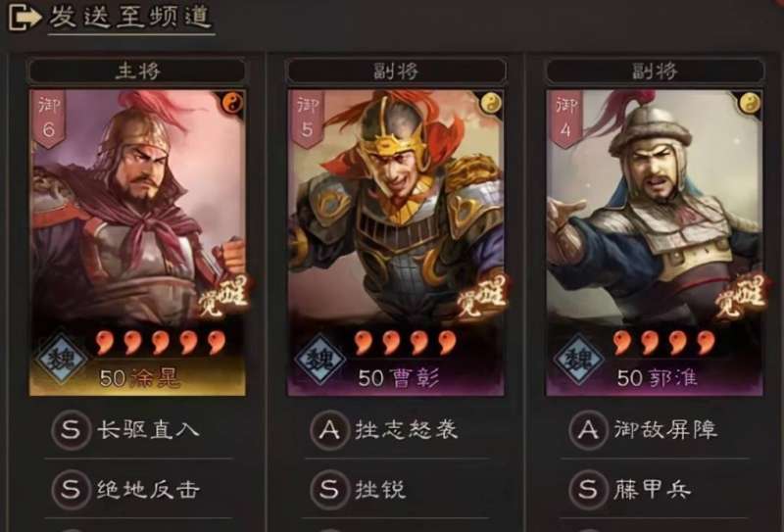Select the rightmost 副将 slot header
The image size is (784, 532).
click(x=655, y=71)
